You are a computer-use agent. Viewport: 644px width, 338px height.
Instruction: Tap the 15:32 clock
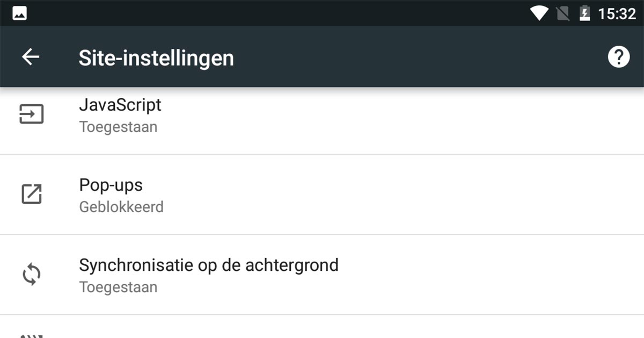pos(617,13)
